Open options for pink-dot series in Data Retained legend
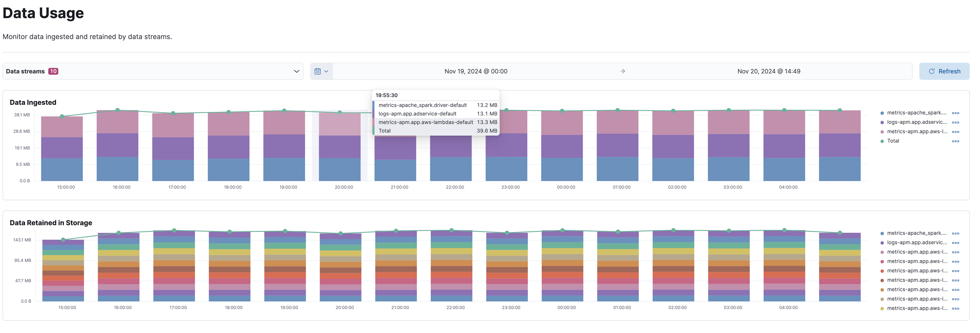Image resolution: width=980 pixels, height=333 pixels. pos(955,252)
